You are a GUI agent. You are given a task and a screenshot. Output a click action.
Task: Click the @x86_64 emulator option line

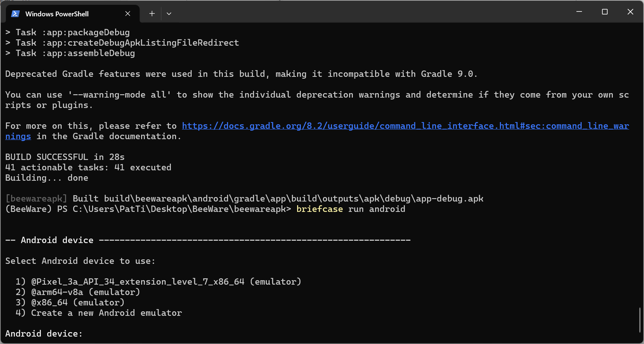coord(70,302)
